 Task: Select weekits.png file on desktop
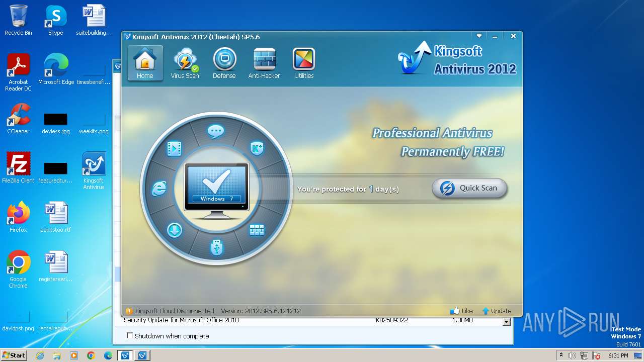[x=94, y=123]
